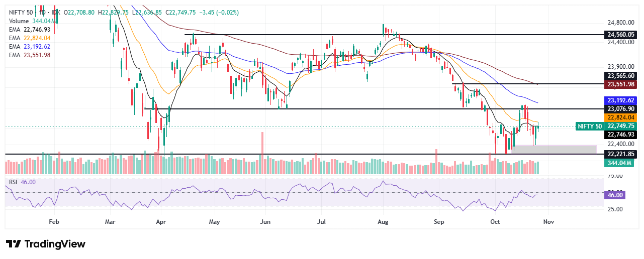Select the EMA 22,824.04 legend entry
The image size is (644, 259).
pyautogui.click(x=30, y=38)
